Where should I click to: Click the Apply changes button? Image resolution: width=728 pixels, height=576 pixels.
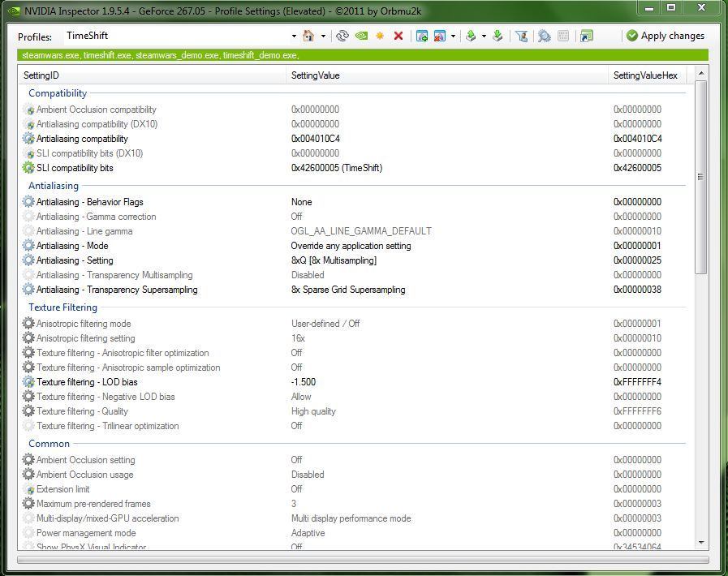666,36
